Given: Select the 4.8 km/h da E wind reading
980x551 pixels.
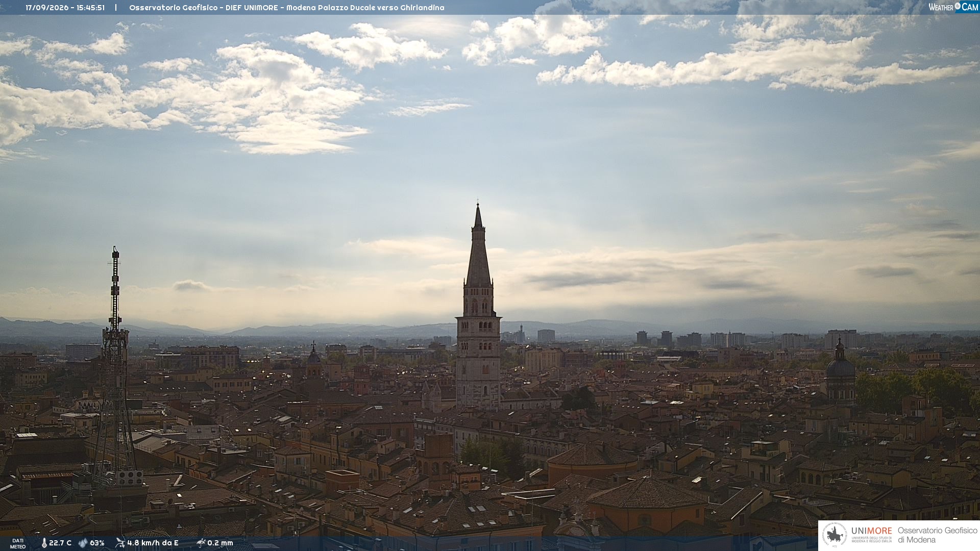Looking at the screenshot, I should click(x=153, y=543).
